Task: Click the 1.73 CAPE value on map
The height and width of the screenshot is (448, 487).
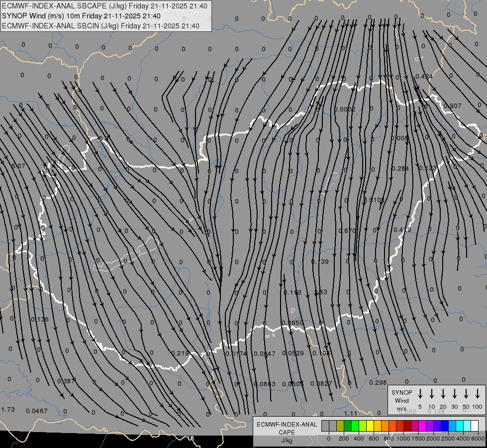Action: (8, 410)
